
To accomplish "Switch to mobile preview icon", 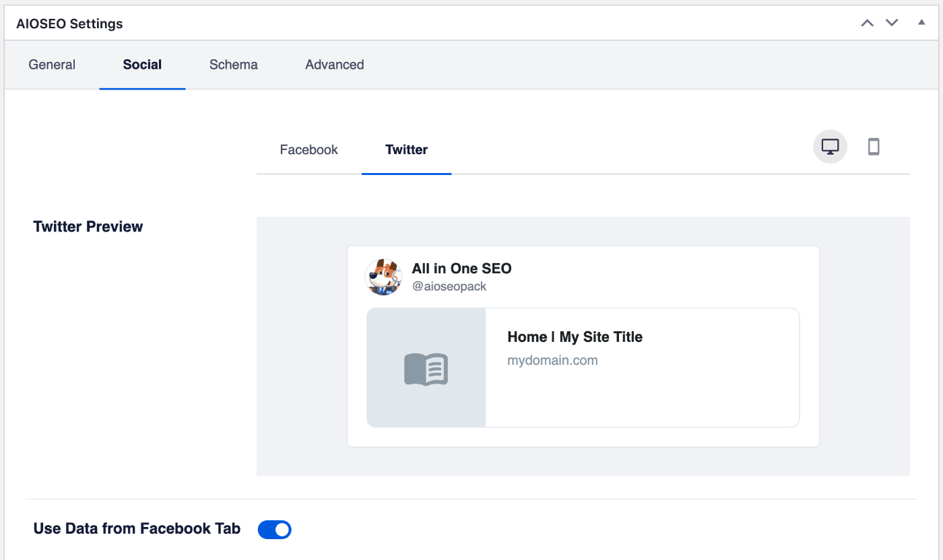I will pyautogui.click(x=874, y=147).
